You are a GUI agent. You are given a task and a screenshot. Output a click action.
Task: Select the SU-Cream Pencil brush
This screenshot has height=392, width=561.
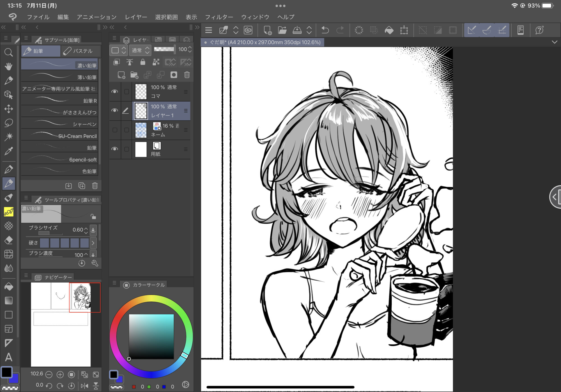click(x=59, y=136)
